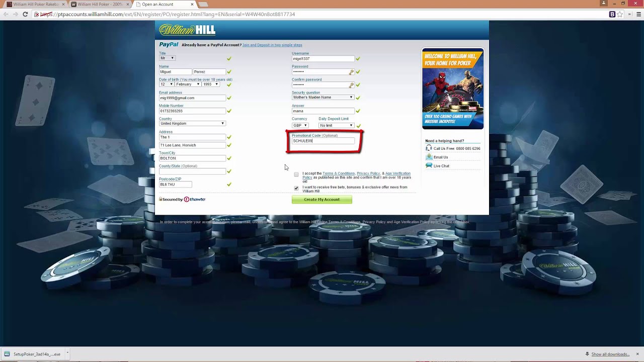This screenshot has height=362, width=644.
Task: Go back using browser back arrow
Action: pyautogui.click(x=6, y=14)
